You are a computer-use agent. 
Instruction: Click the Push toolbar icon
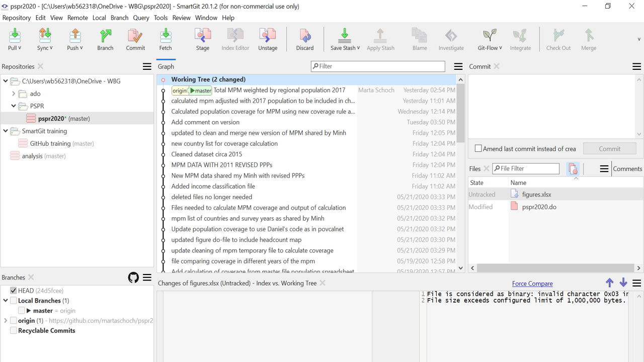pos(75,36)
